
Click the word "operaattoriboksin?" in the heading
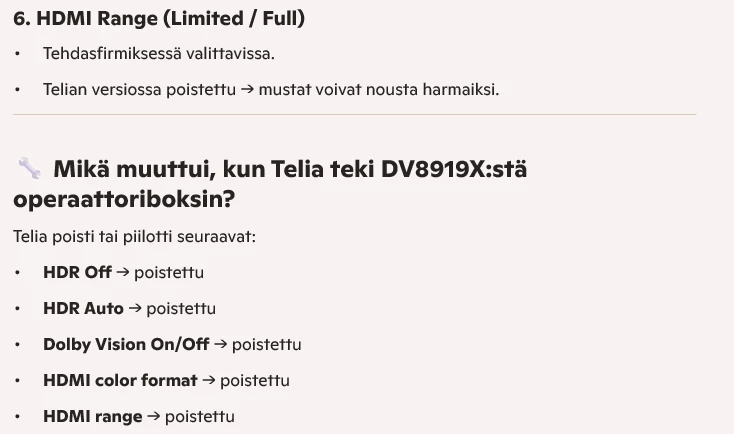tap(124, 200)
